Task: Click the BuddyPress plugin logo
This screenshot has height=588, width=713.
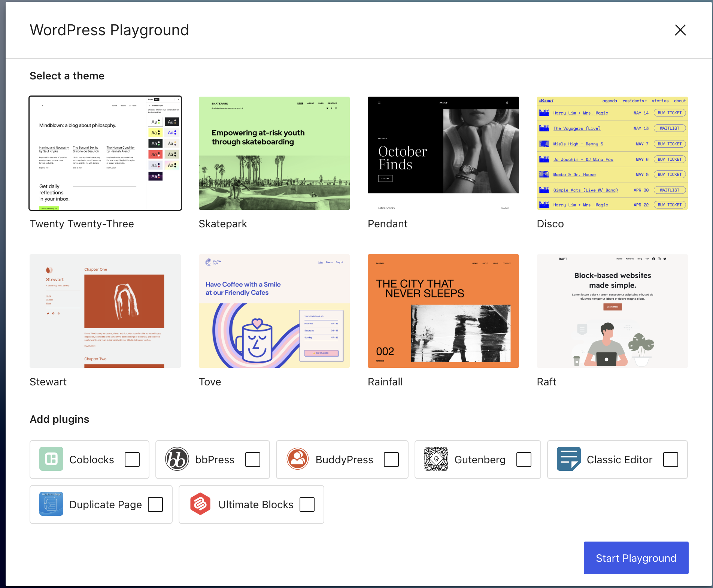Action: 298,459
